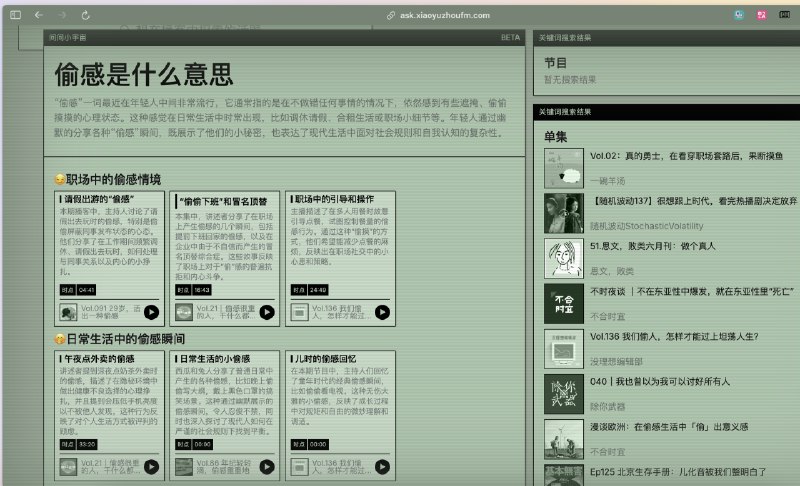Open the blue extension icon in toolbar
The width and height of the screenshot is (800, 486).
tap(739, 15)
